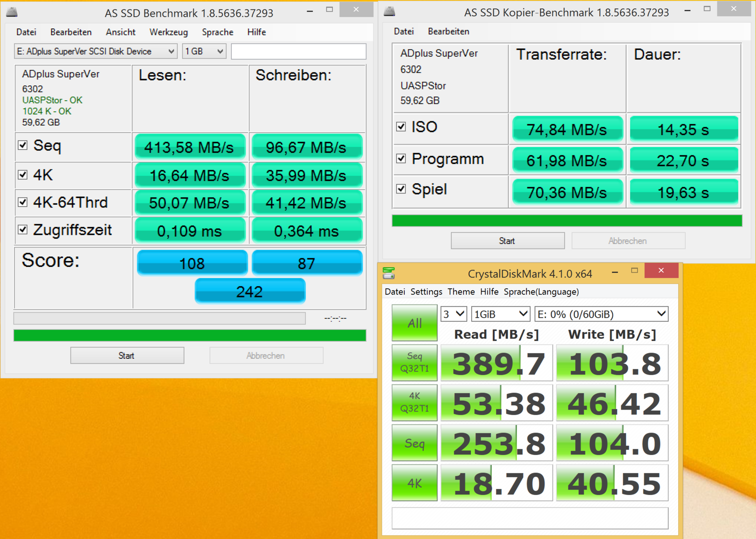Click the Seq write result 96,67 MB/s

[306, 147]
